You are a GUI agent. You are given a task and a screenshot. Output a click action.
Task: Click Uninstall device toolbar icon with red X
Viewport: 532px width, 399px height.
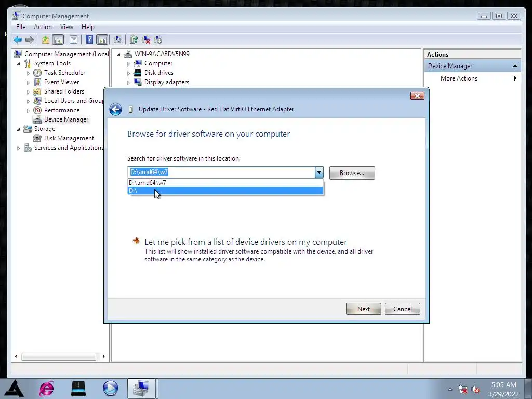tap(146, 39)
